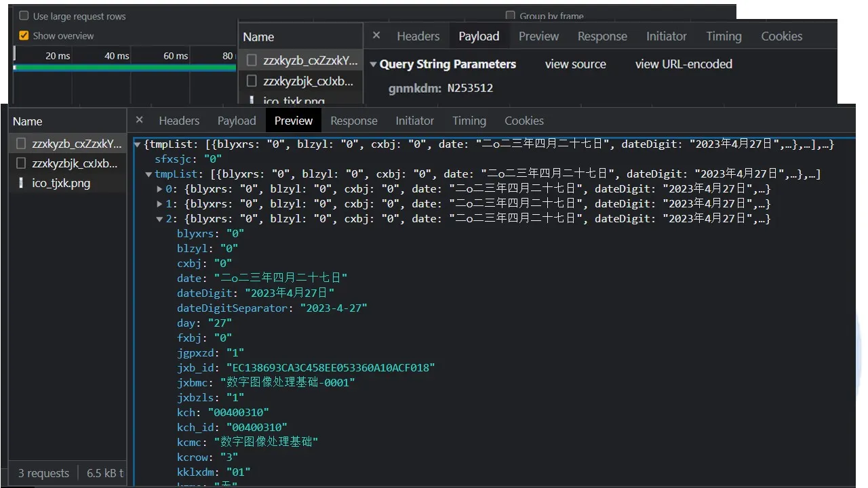Select the active Preview tab in lower panel
The height and width of the screenshot is (488, 868).
(294, 121)
